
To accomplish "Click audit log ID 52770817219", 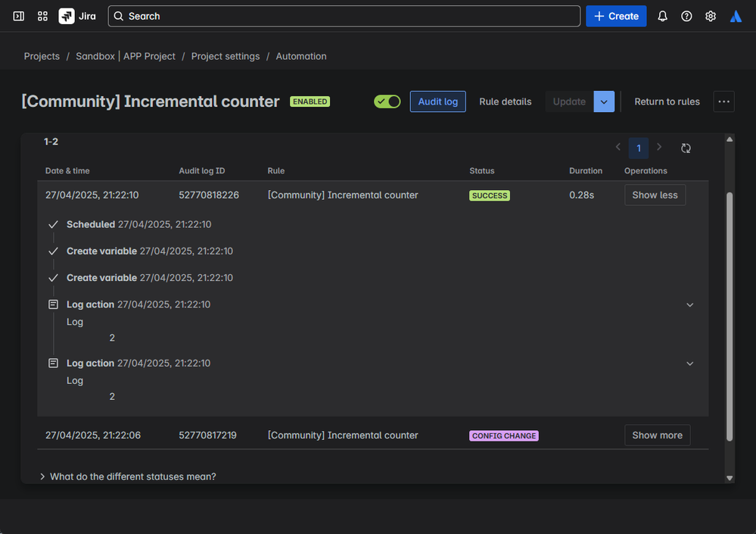I will [x=208, y=435].
